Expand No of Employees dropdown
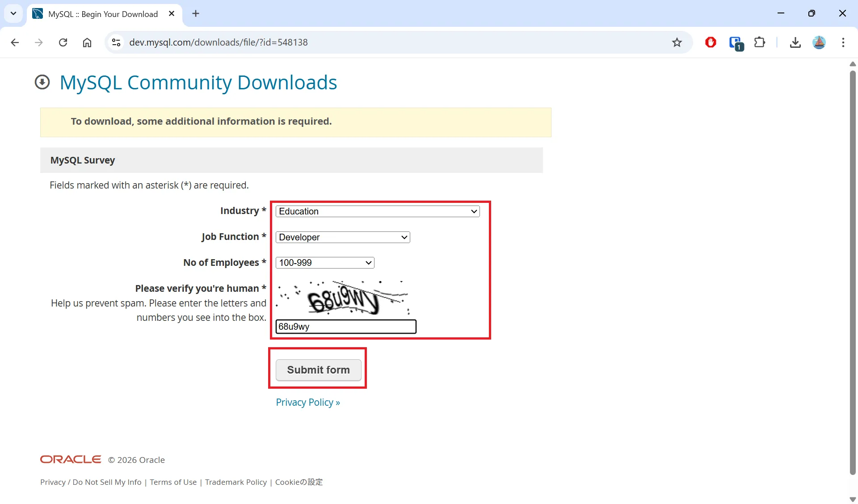Screen dimensions: 858x504 click(325, 263)
